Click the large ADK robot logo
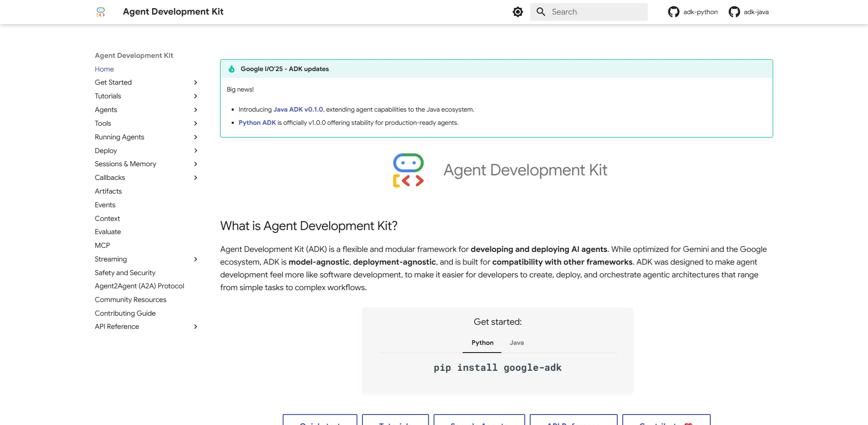Screen dimensions: 868x425 408,171
